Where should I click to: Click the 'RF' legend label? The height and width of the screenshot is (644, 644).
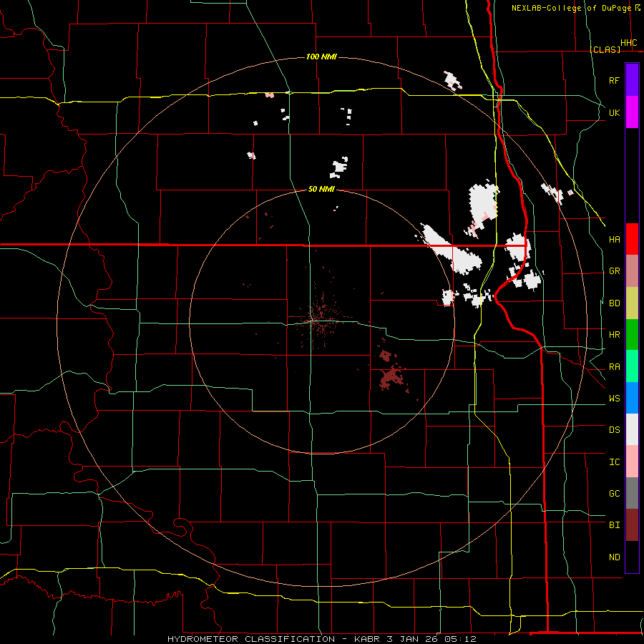[x=615, y=80]
